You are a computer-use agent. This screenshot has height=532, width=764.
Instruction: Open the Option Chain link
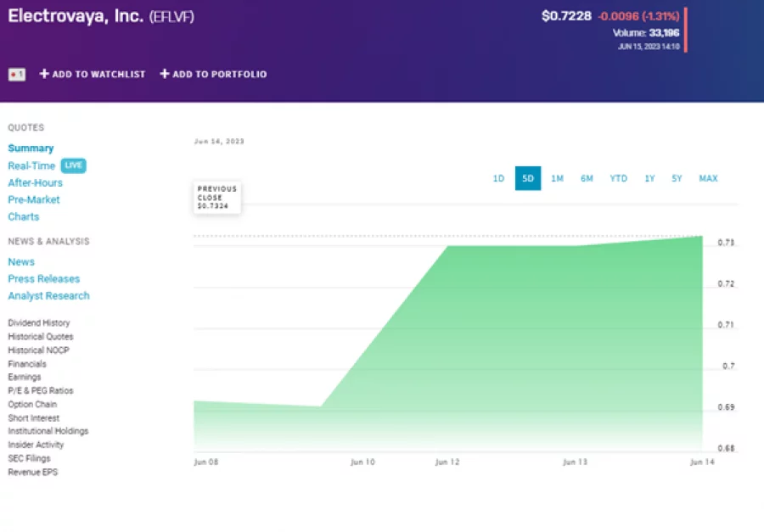pos(32,404)
